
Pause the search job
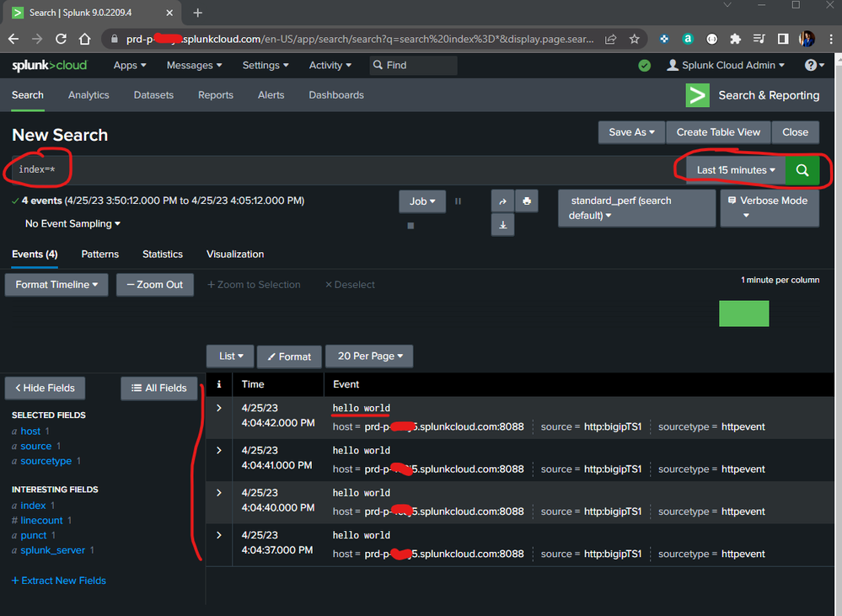coord(459,201)
